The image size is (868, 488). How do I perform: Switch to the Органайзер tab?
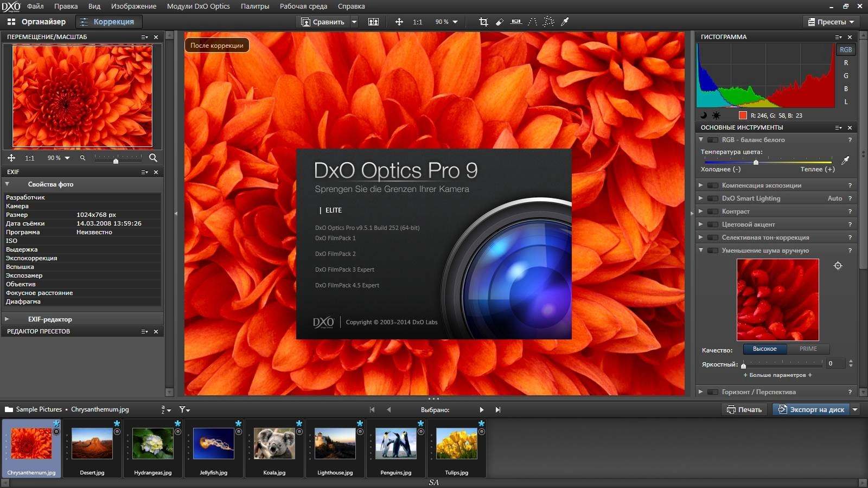point(37,22)
